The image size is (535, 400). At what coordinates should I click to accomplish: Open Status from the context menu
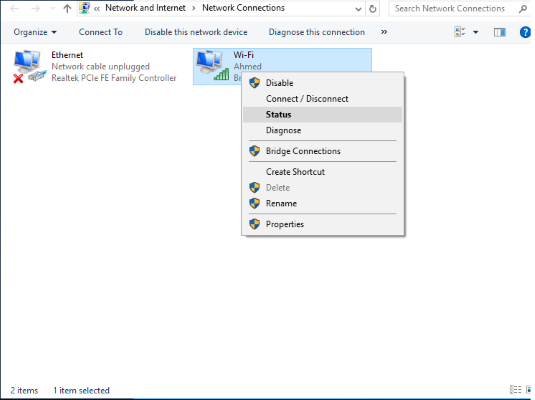(x=322, y=115)
